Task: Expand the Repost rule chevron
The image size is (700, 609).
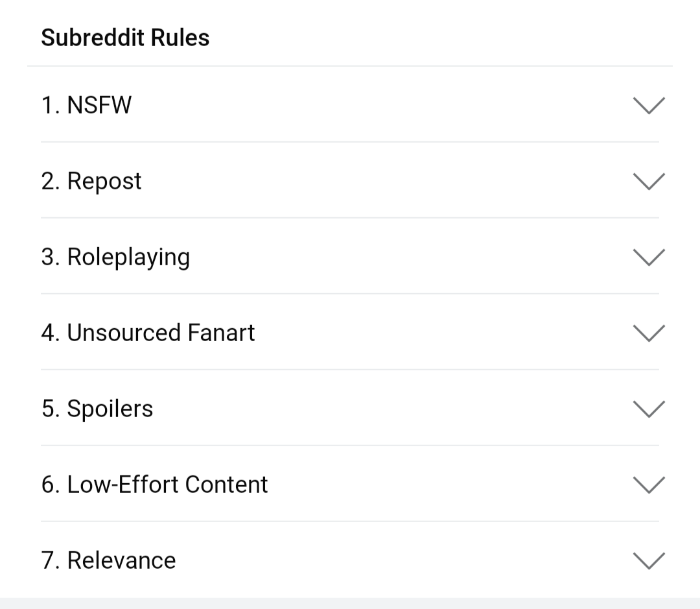Action: [649, 182]
